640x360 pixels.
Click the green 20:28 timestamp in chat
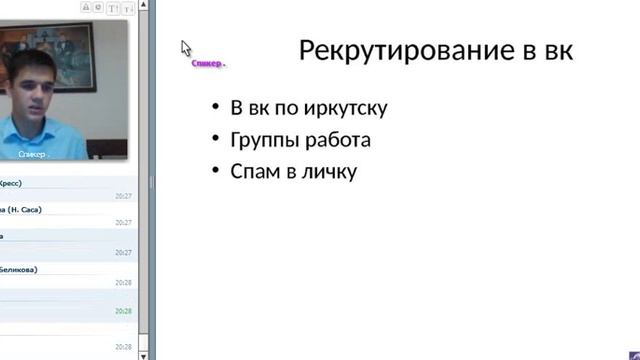(123, 311)
